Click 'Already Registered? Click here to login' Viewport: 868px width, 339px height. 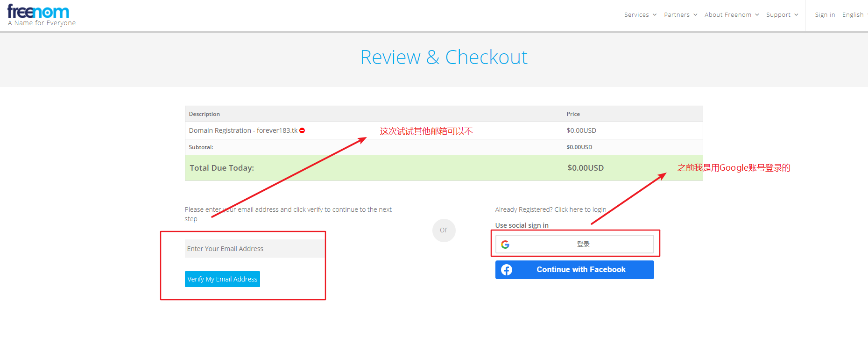[550, 209]
